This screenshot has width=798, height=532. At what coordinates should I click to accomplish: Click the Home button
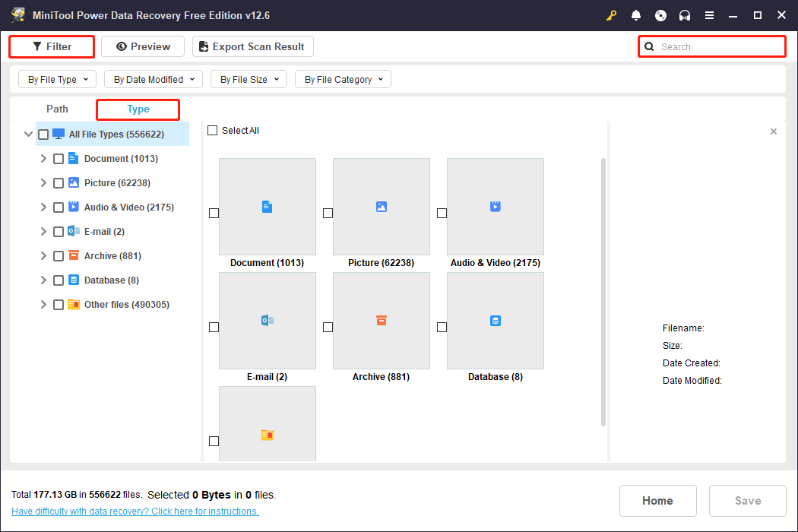[657, 500]
